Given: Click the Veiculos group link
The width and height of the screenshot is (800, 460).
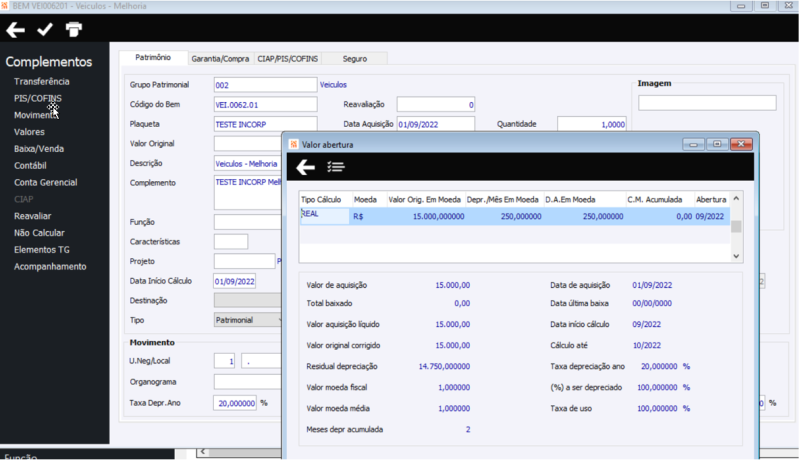Looking at the screenshot, I should (x=333, y=85).
